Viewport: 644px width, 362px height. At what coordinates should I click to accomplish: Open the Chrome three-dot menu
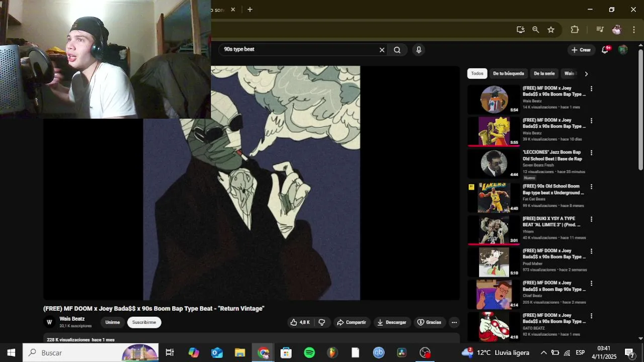click(634, 30)
